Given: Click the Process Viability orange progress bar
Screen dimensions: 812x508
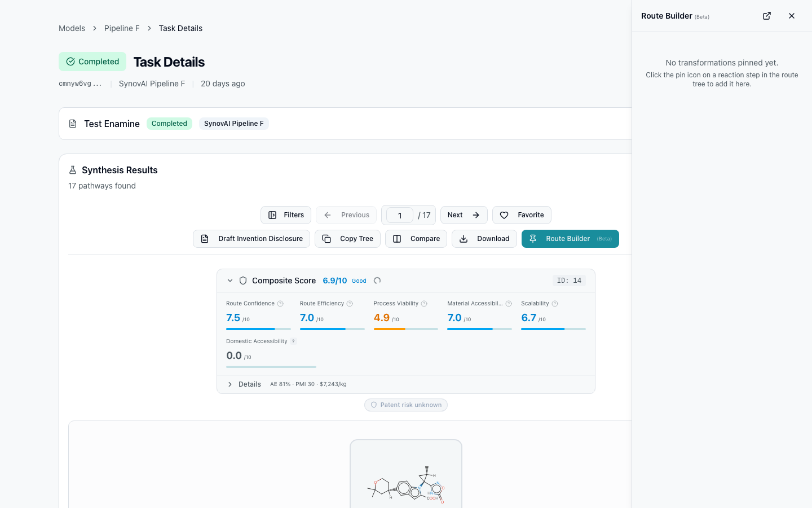Looking at the screenshot, I should click(405, 329).
